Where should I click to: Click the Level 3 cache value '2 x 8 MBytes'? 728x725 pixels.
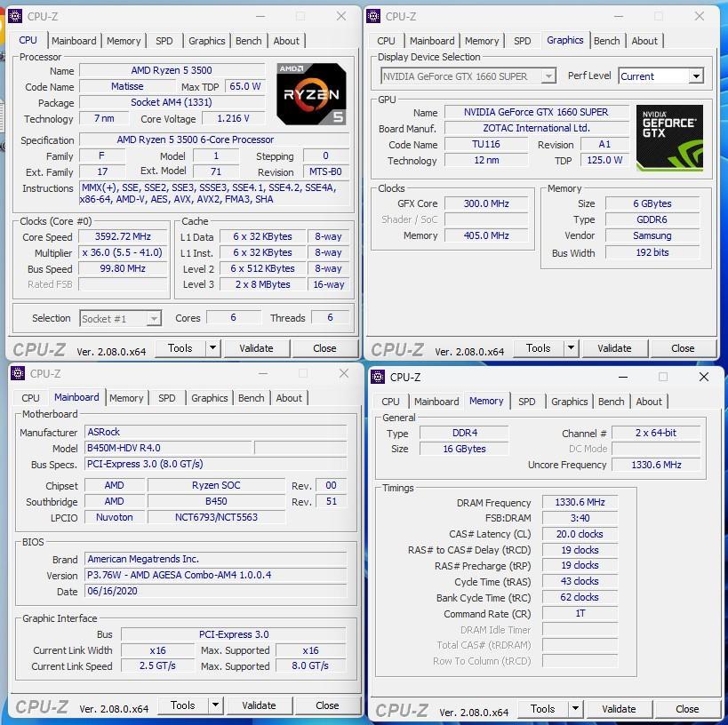tap(263, 284)
